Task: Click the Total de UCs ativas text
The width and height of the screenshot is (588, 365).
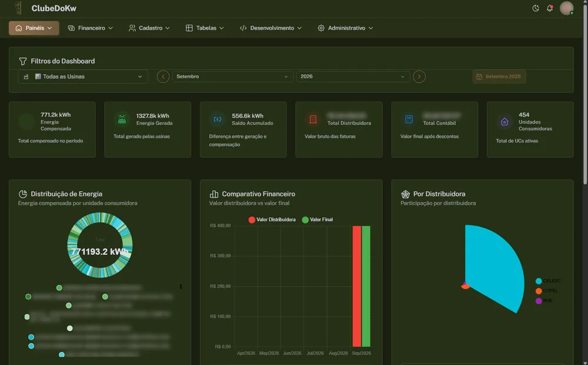Action: (x=517, y=141)
